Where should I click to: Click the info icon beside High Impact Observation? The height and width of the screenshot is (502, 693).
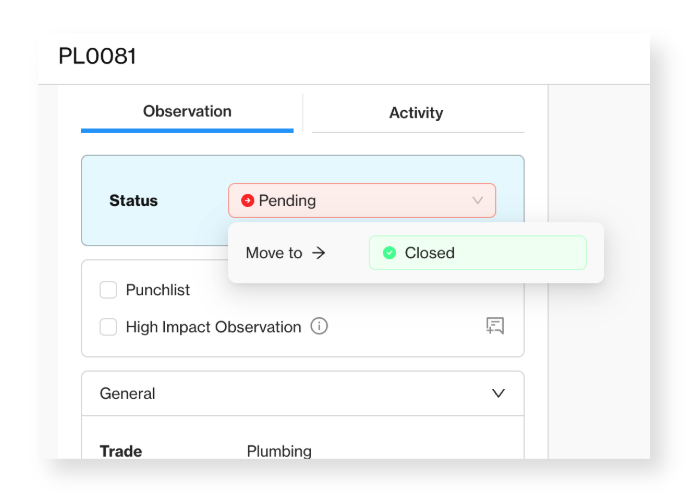tap(319, 326)
